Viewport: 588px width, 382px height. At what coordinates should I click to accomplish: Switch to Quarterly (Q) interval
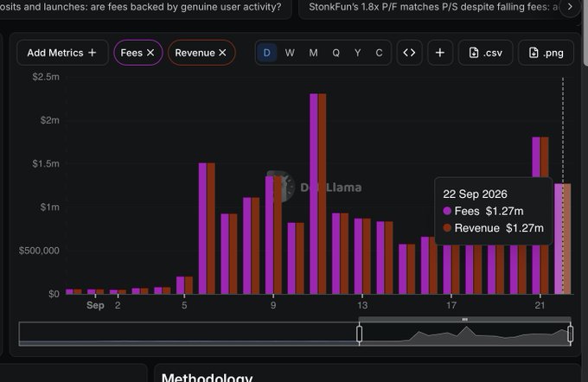[336, 53]
